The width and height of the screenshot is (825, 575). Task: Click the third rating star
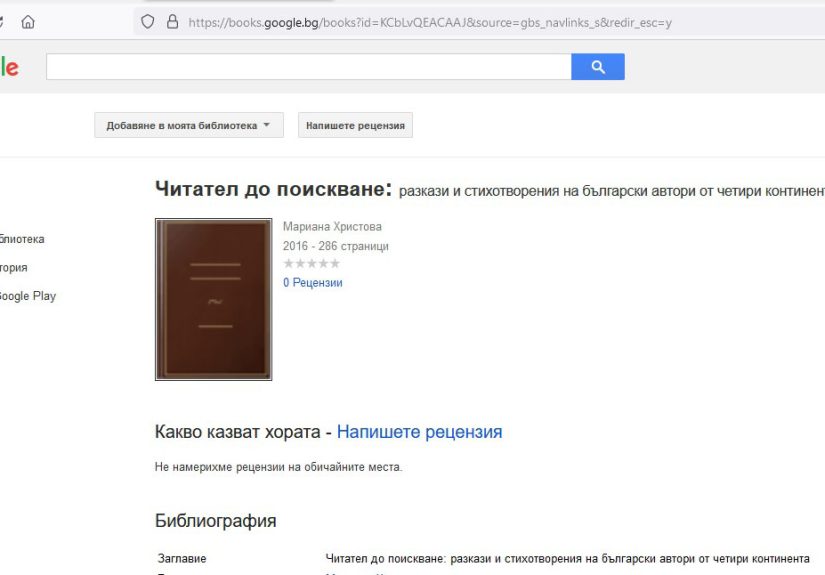click(311, 264)
